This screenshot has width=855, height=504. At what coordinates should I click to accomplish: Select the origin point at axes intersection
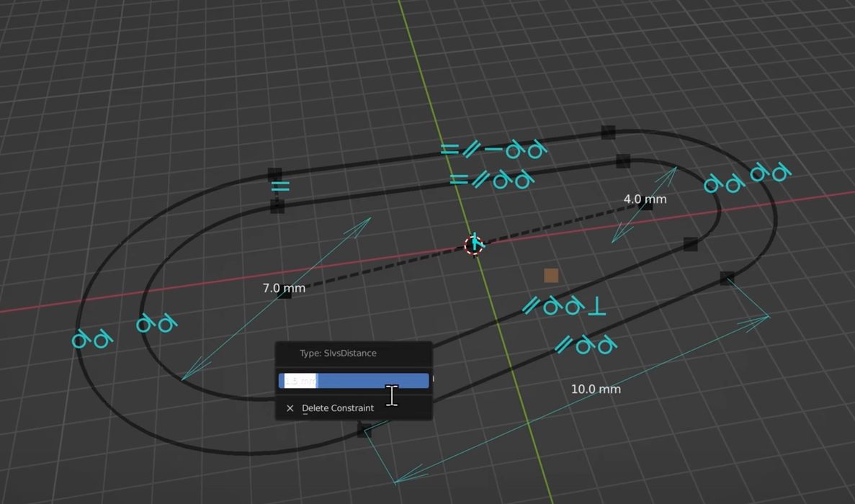coord(474,245)
